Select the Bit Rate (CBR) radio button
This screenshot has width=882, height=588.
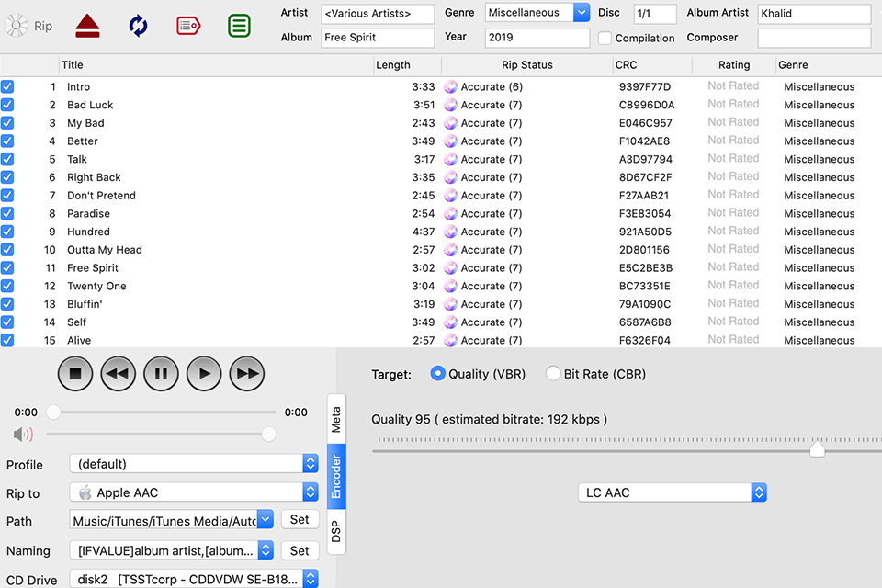click(553, 374)
